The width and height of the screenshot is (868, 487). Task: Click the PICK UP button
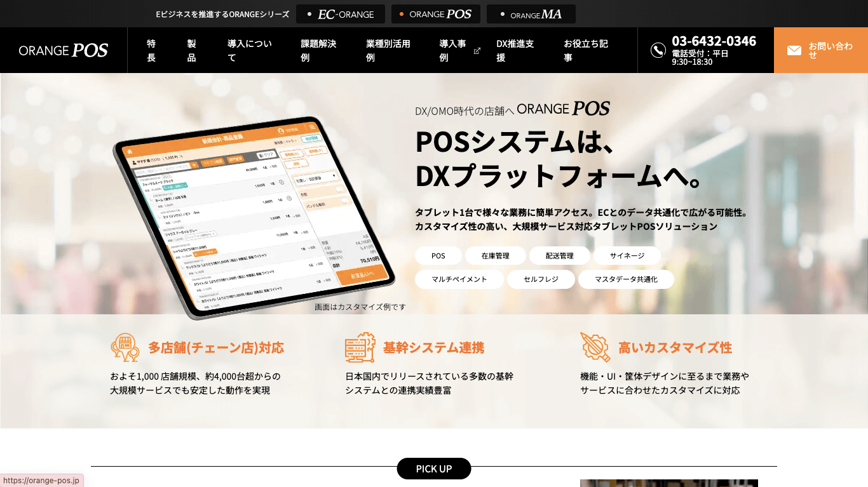[434, 469]
